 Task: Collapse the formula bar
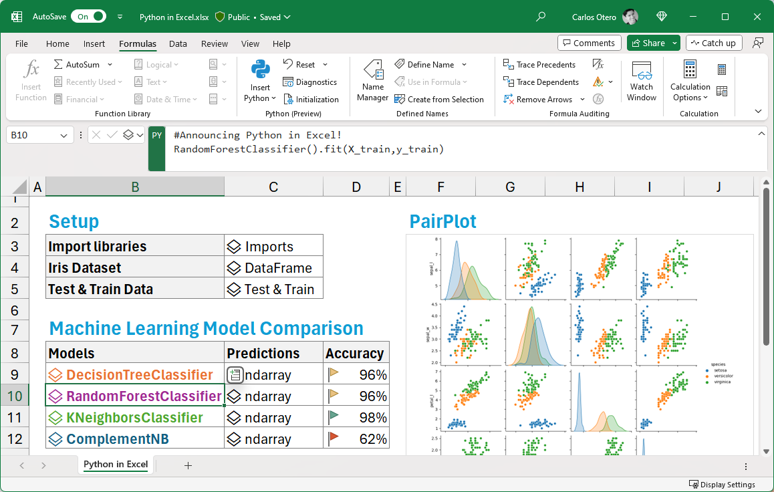tap(761, 134)
